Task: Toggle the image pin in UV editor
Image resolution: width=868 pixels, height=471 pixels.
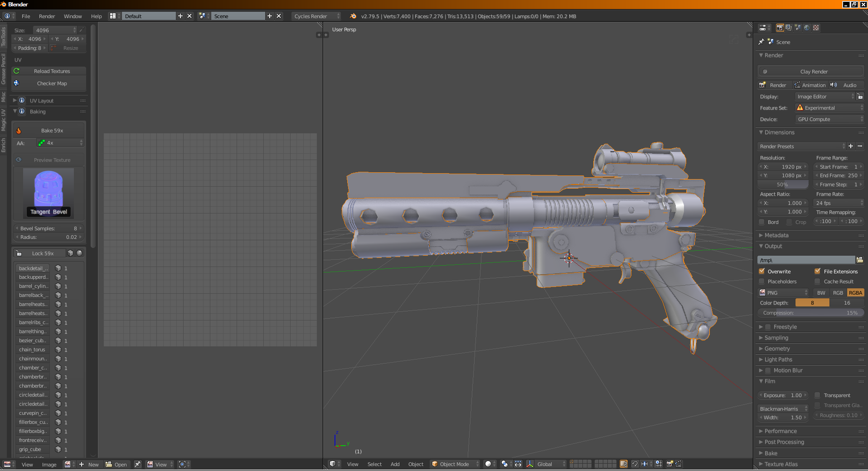Action: [137, 464]
